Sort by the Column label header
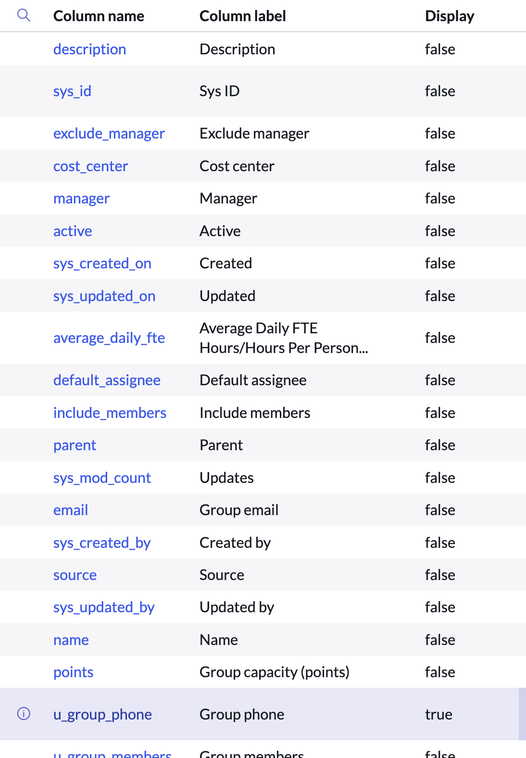This screenshot has height=758, width=526. (243, 16)
